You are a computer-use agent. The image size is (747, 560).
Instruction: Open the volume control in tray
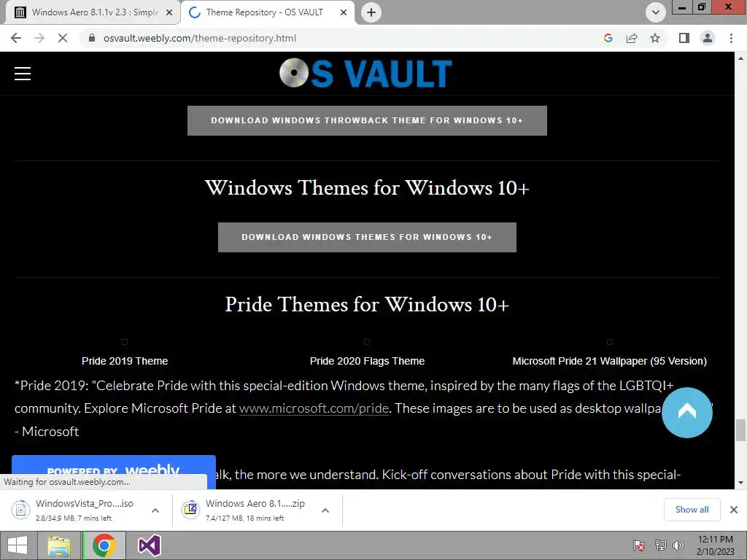pyautogui.click(x=678, y=545)
